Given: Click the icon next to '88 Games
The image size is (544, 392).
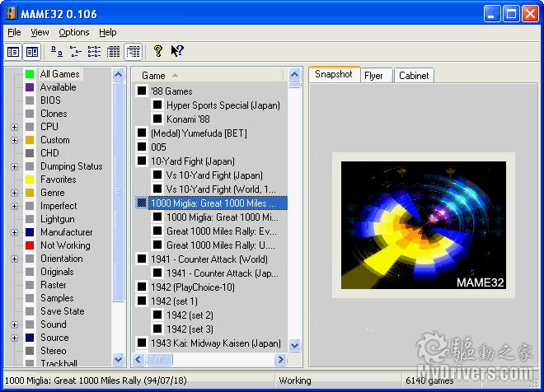Looking at the screenshot, I should click(142, 91).
